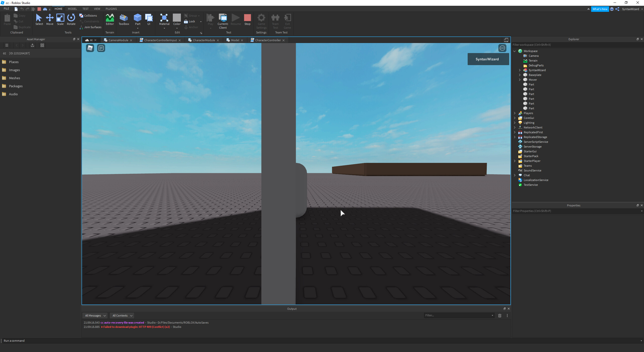Activate the Scale tool
This screenshot has height=352, width=644.
[x=60, y=19]
